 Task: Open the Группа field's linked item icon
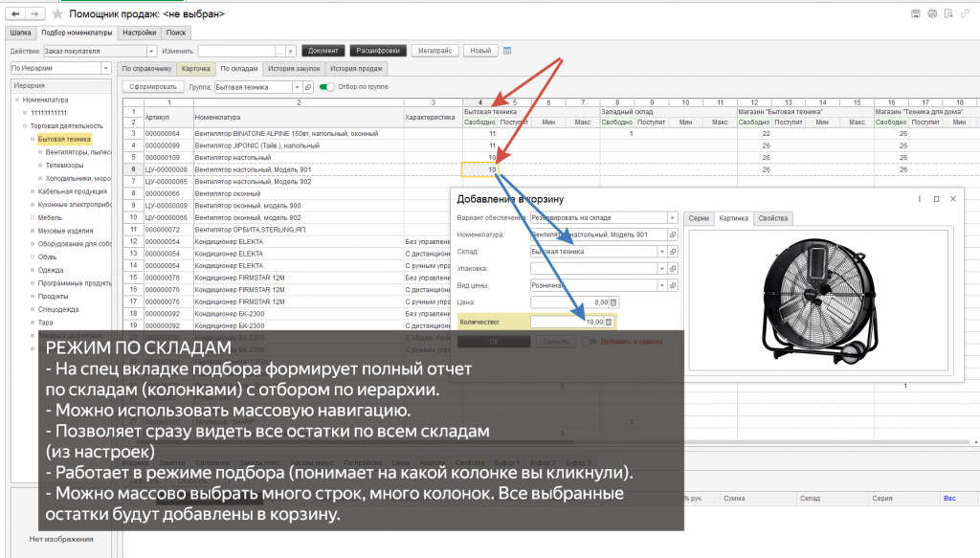(307, 87)
